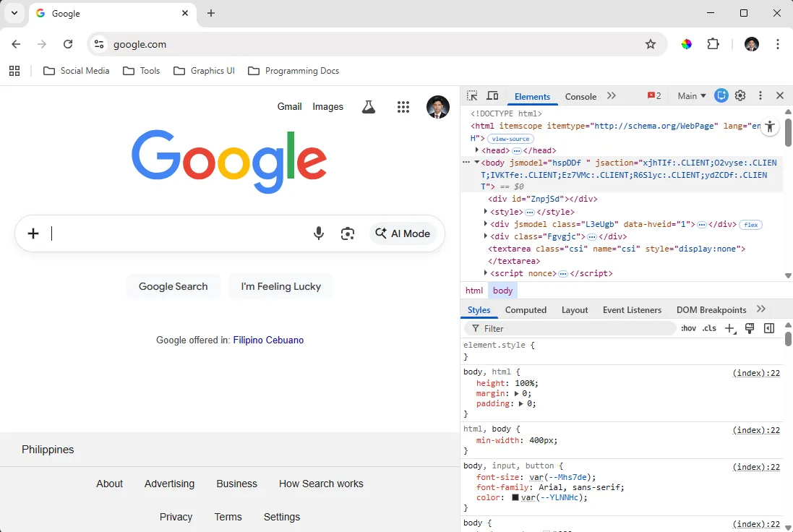
Task: Toggle :hov element state filters
Action: point(688,328)
